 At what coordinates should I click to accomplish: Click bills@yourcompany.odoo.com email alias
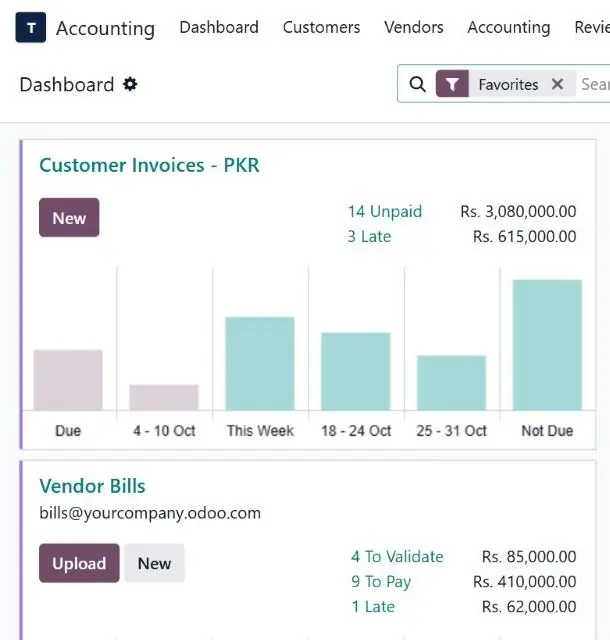[150, 513]
